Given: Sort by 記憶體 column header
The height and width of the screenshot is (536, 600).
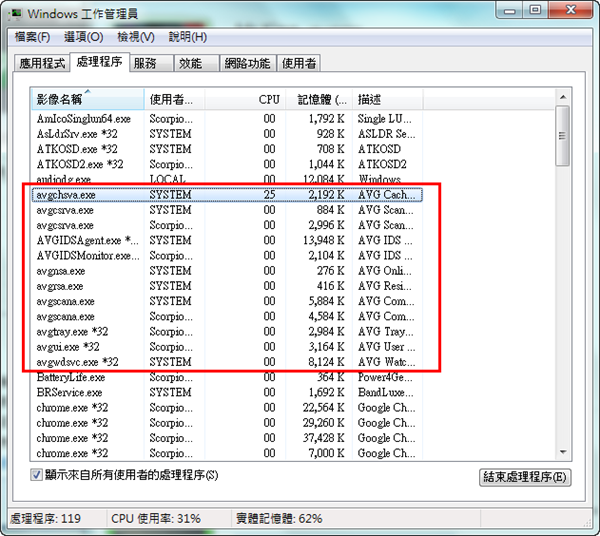Looking at the screenshot, I should click(x=319, y=99).
